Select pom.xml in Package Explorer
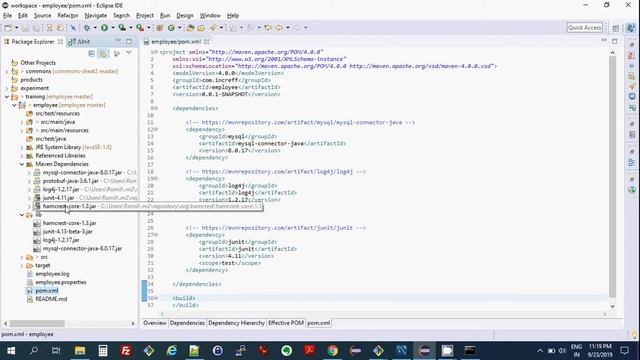Image resolution: width=640 pixels, height=360 pixels. coord(47,291)
